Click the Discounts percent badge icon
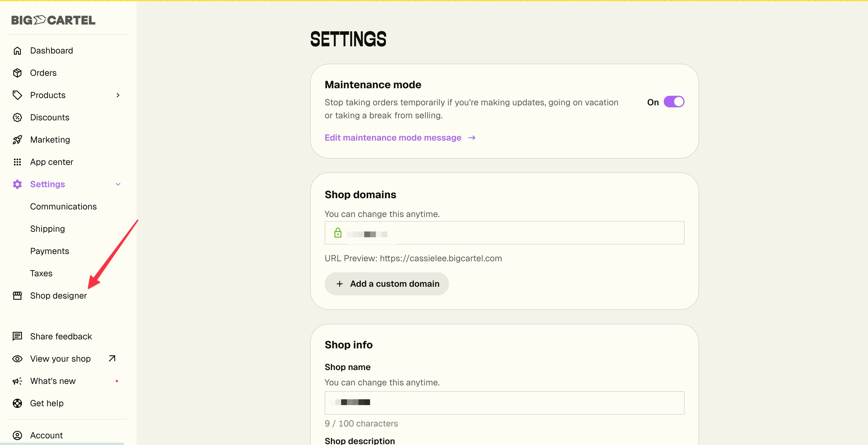Image resolution: width=868 pixels, height=445 pixels. tap(17, 117)
